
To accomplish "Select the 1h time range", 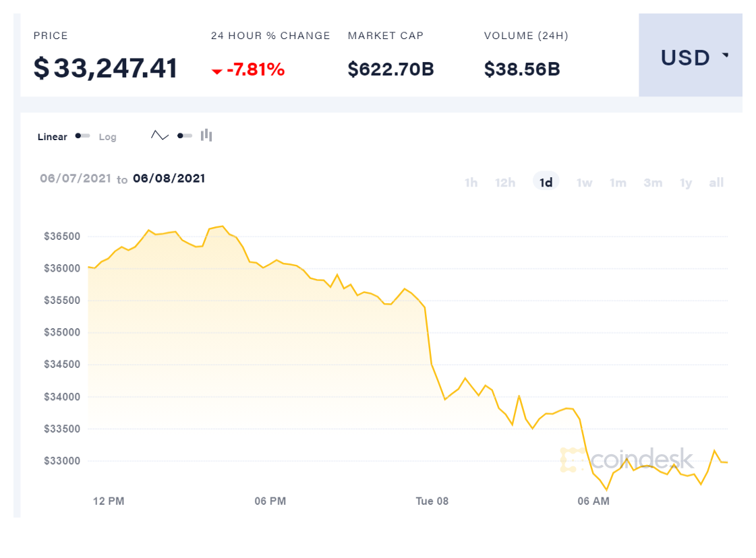I will click(x=471, y=183).
